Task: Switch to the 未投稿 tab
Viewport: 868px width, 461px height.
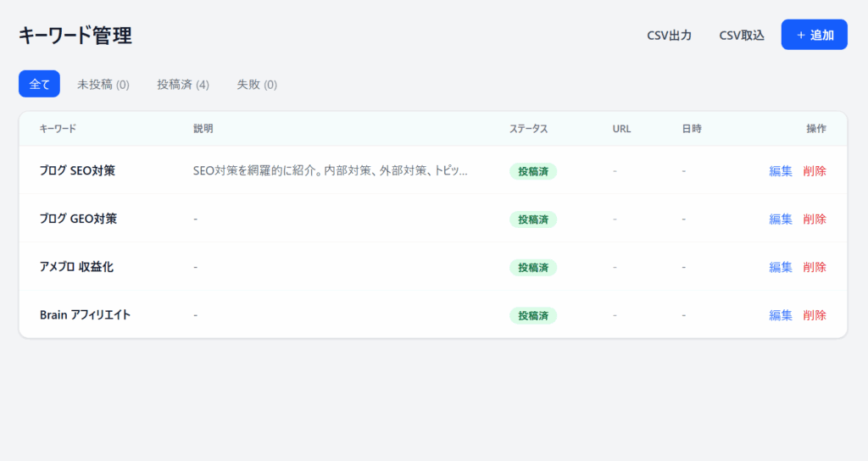Action: pyautogui.click(x=103, y=84)
